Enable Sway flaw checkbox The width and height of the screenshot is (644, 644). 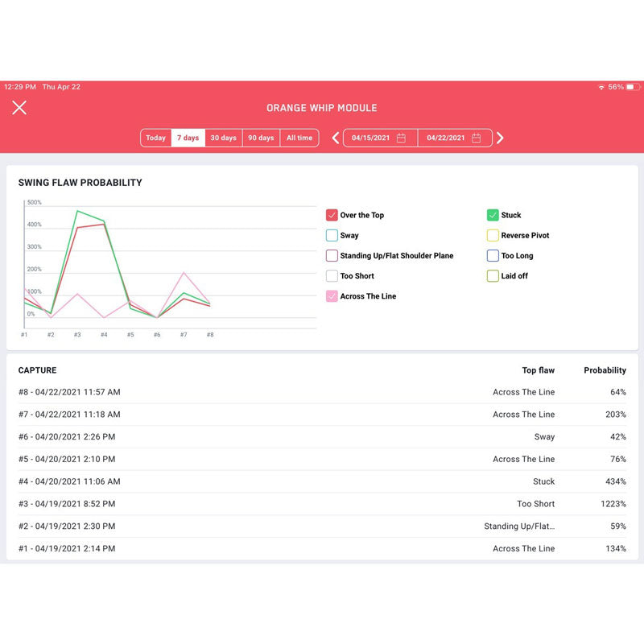[332, 235]
